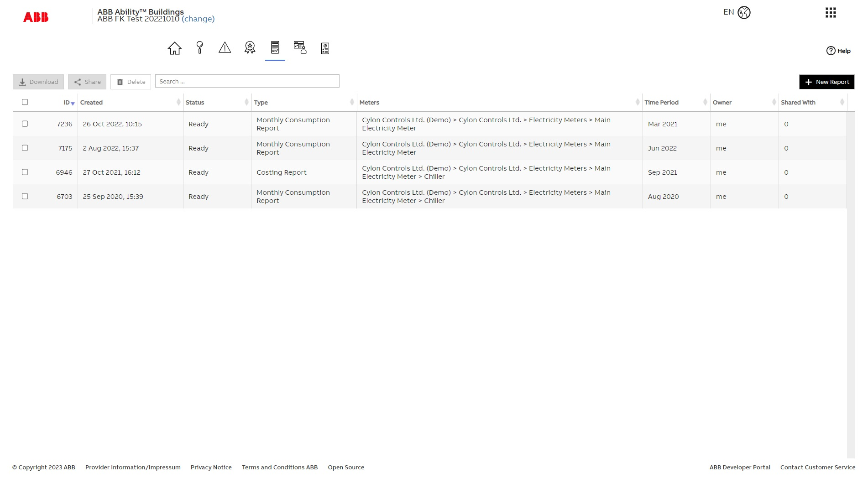Image resolution: width=868 pixels, height=478 pixels.
Task: Open the award badge certification view
Action: 250,48
